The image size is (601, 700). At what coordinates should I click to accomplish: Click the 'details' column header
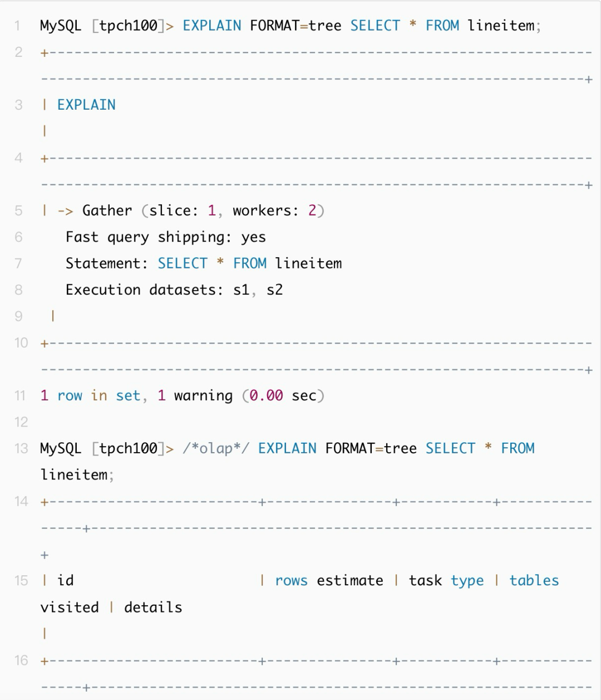point(154,608)
